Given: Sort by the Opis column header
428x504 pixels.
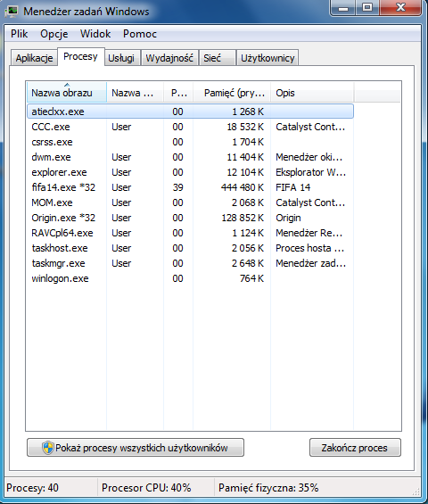Looking at the screenshot, I should pos(312,93).
